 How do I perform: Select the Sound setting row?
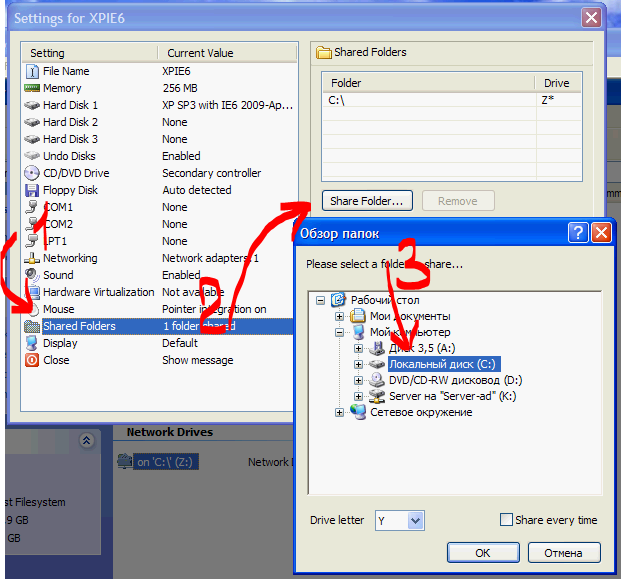point(158,275)
